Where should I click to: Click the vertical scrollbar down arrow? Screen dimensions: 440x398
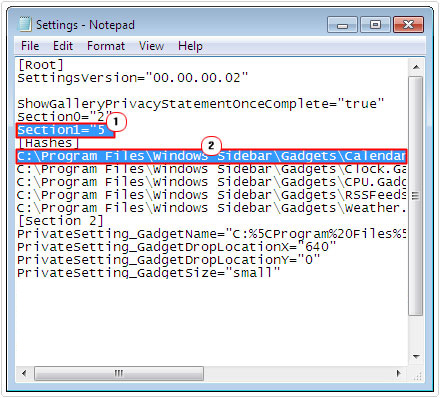click(416, 357)
